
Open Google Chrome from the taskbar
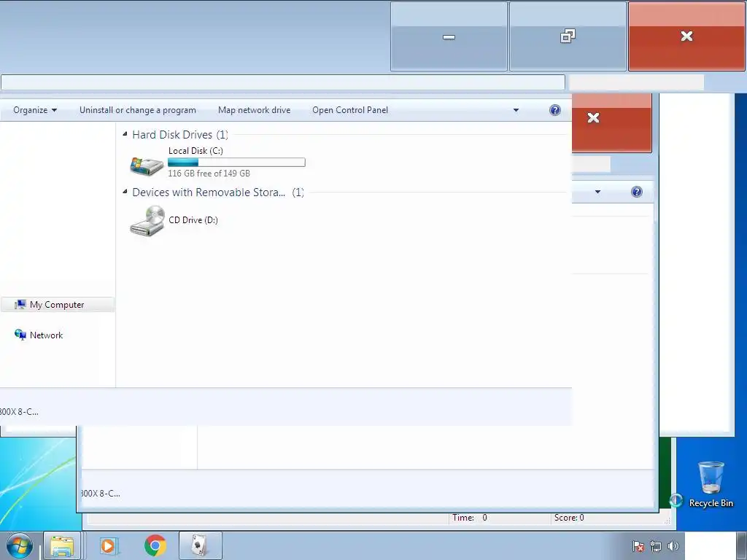click(x=155, y=545)
